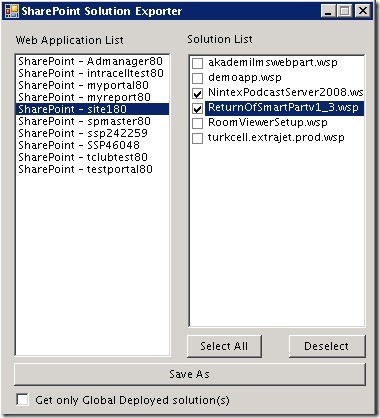
Task: Click the SharePoint Solution Exporter title bar icon
Action: coord(12,11)
